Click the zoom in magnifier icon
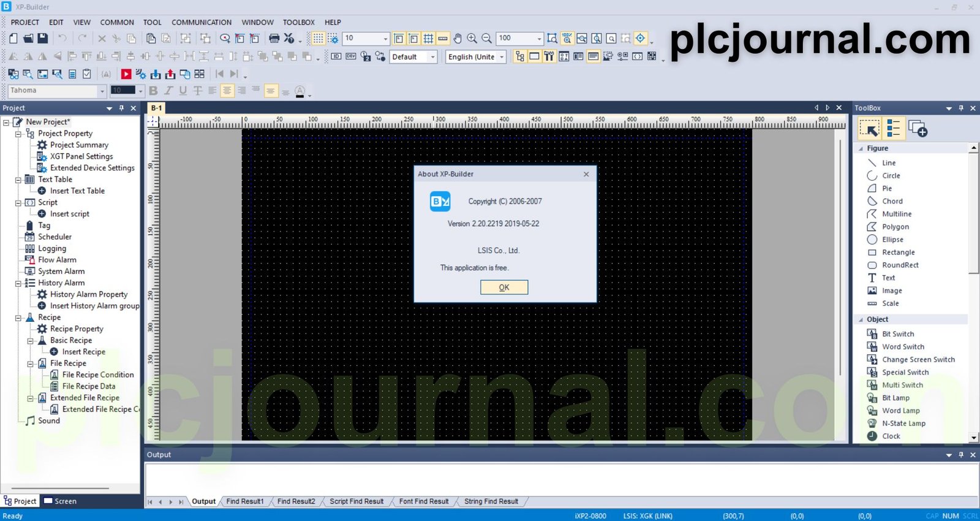The image size is (980, 521). pyautogui.click(x=472, y=38)
